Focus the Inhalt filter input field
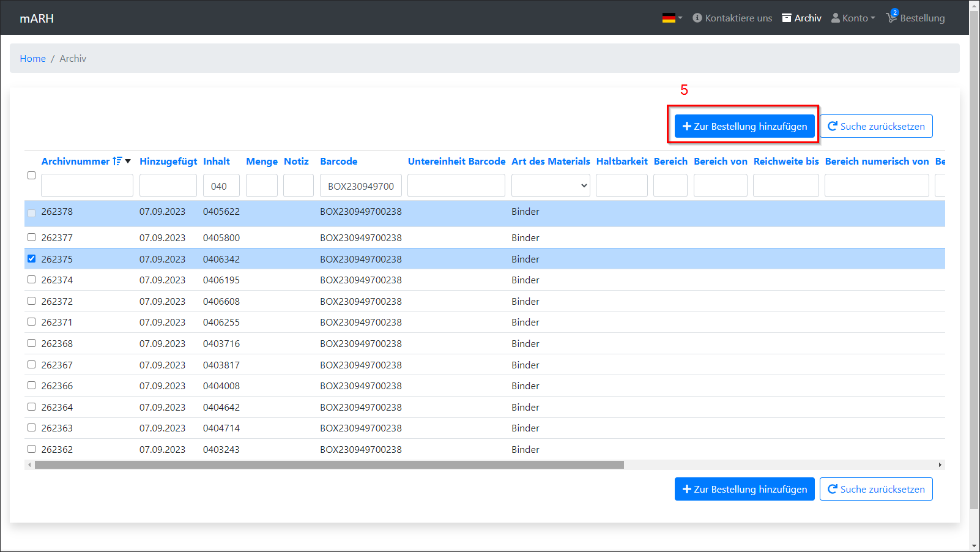Screen dimensions: 980x552 pos(221,186)
